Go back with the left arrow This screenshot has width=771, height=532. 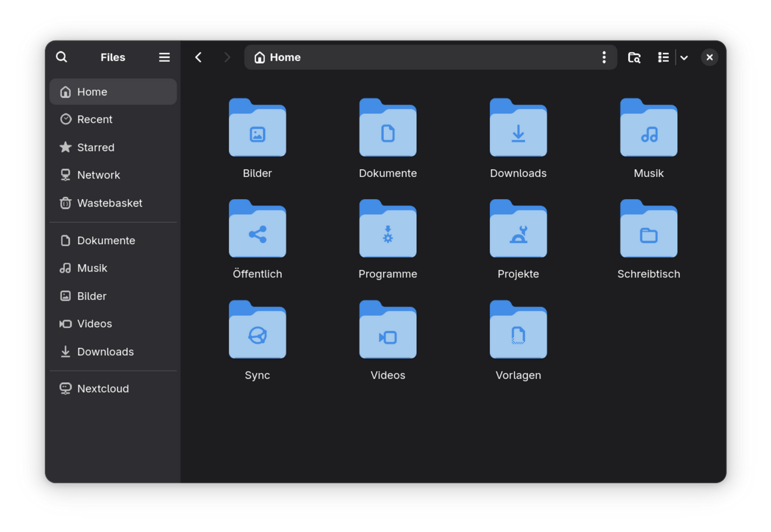point(198,57)
